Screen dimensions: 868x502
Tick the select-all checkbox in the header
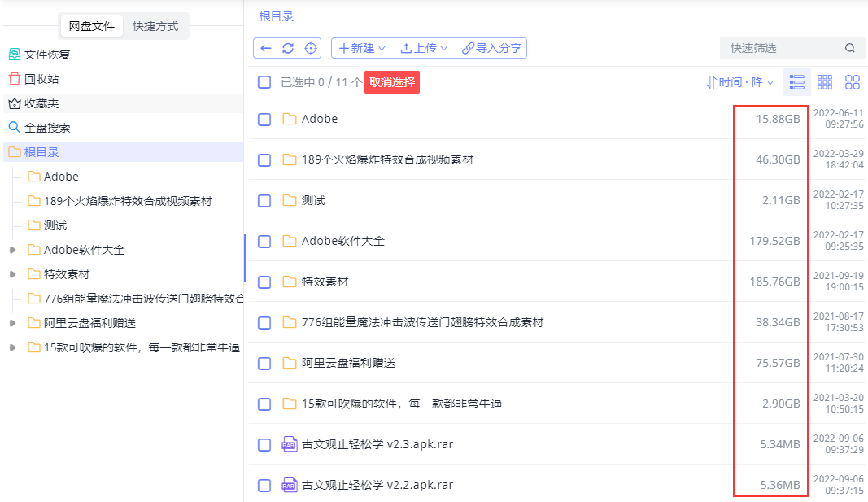tap(264, 82)
